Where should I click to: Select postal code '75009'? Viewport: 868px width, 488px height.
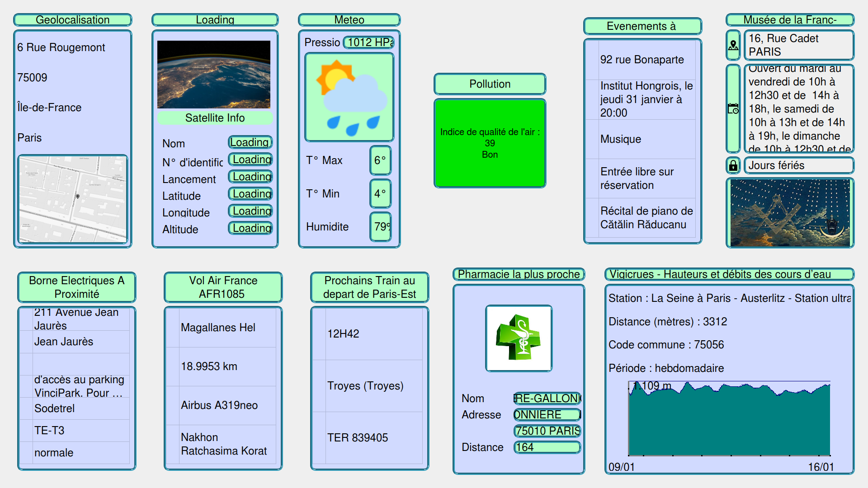coord(32,78)
